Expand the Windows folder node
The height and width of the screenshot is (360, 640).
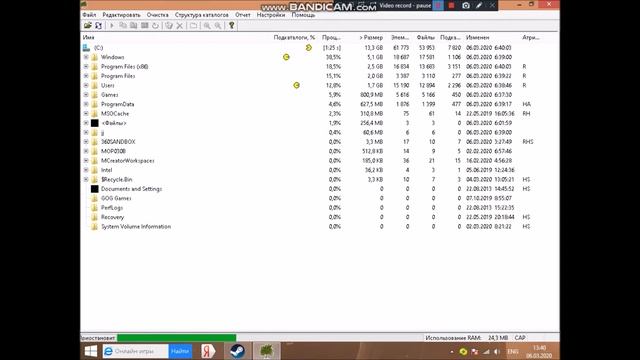[86, 57]
